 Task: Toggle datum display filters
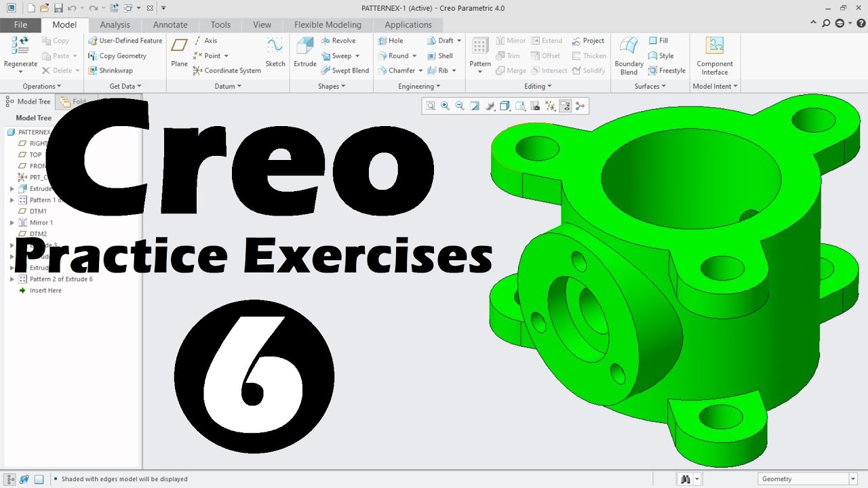[x=550, y=106]
